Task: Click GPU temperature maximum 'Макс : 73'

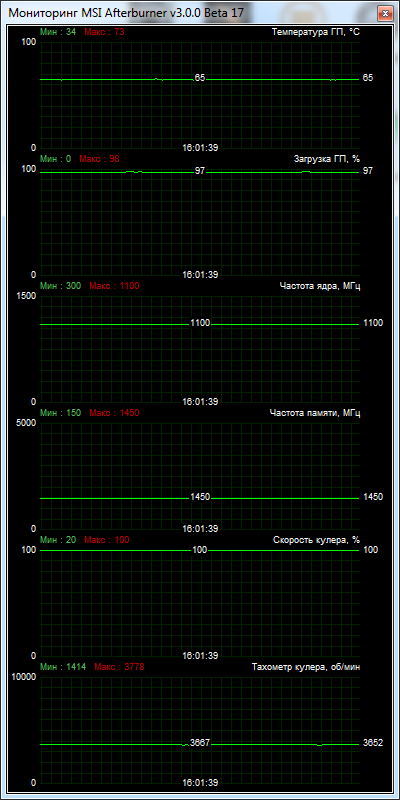Action: coord(104,32)
